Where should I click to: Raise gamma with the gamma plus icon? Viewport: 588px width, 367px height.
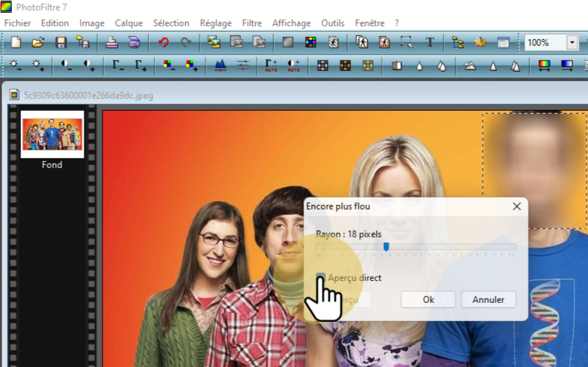(x=140, y=66)
